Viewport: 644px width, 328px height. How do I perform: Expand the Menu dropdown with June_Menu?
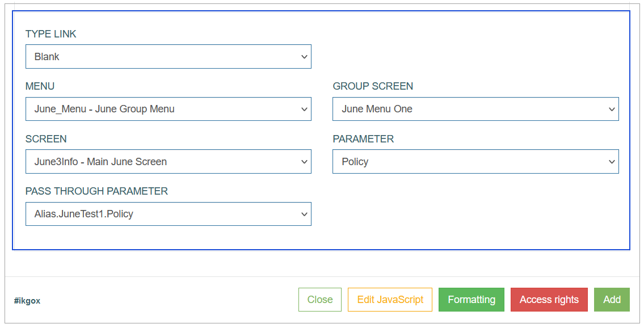click(169, 109)
